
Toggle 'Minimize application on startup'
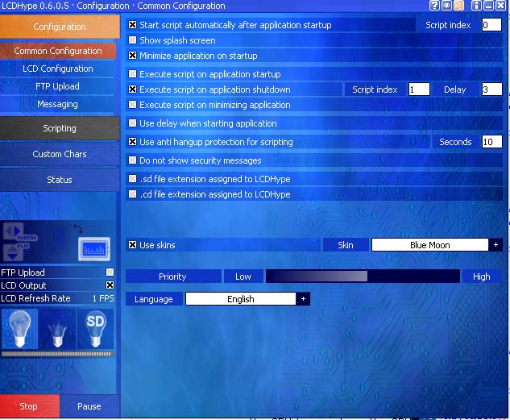[132, 56]
